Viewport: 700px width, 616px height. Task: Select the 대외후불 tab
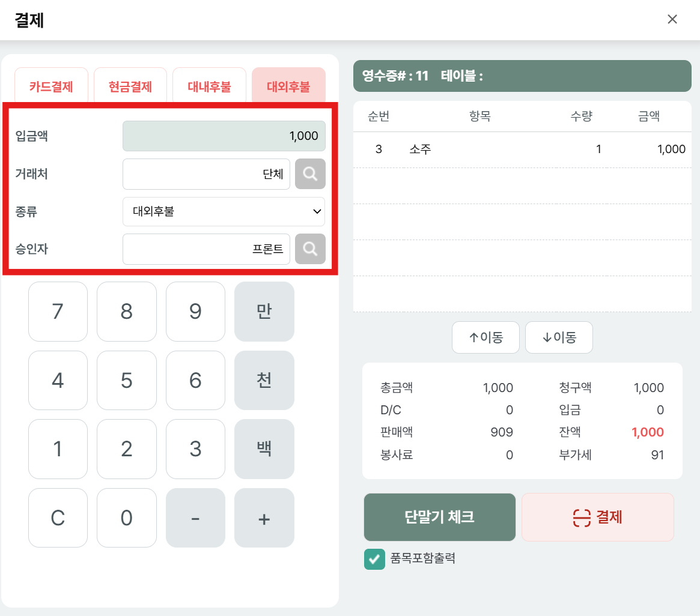click(288, 86)
